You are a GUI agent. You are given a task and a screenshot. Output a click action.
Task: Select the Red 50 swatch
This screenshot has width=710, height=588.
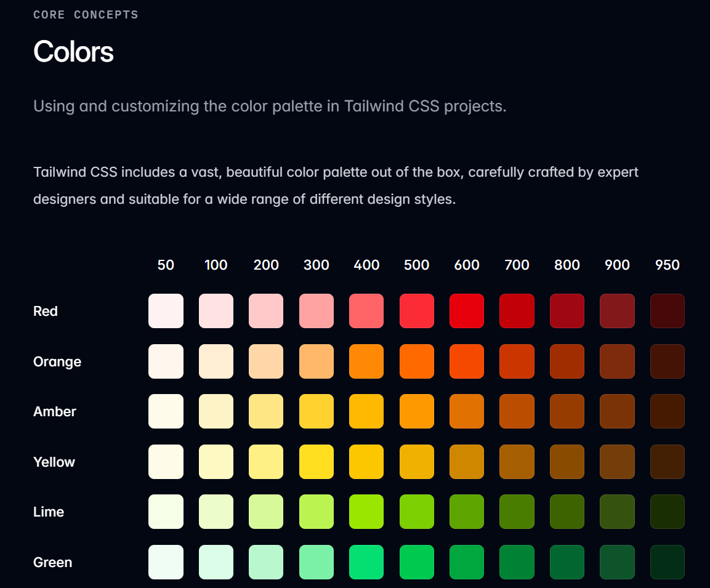coord(166,311)
